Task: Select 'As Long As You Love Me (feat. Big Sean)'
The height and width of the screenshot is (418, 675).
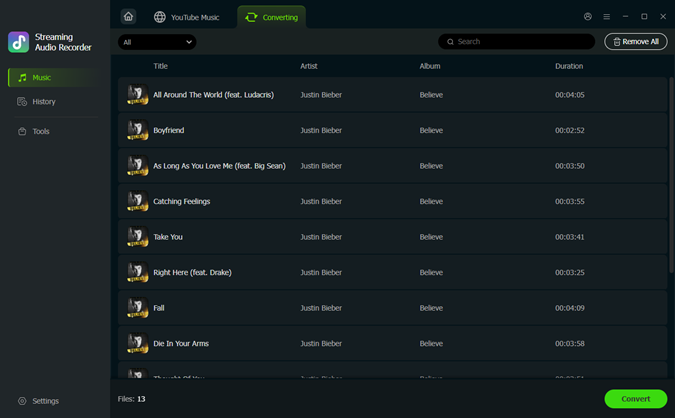Action: point(220,166)
